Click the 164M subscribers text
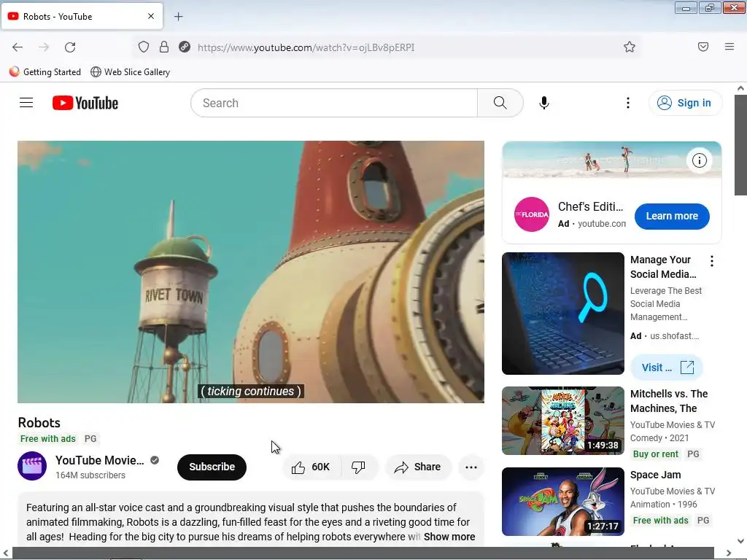The width and height of the screenshot is (747, 560). pos(90,475)
